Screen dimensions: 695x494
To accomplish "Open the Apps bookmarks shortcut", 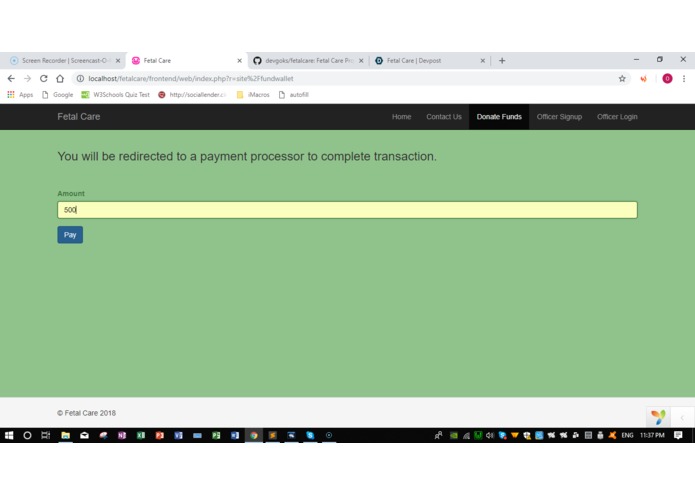I will [x=20, y=94].
